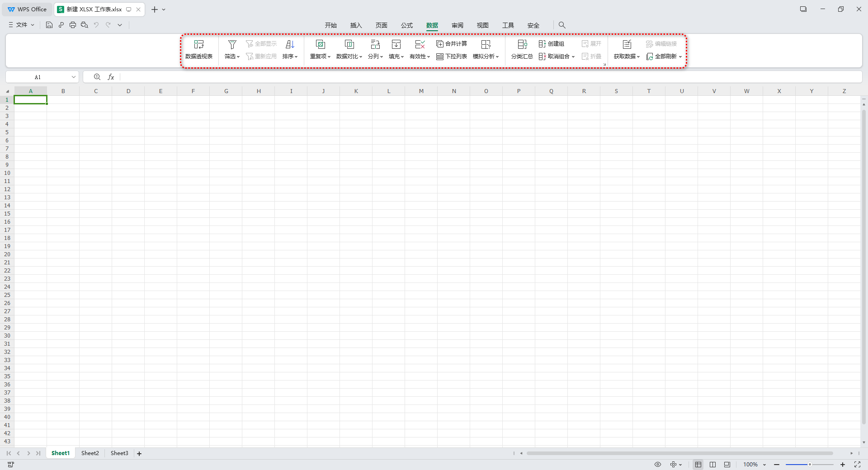Open the 重复项 duplicates dropdown
The image size is (868, 470).
pyautogui.click(x=320, y=56)
